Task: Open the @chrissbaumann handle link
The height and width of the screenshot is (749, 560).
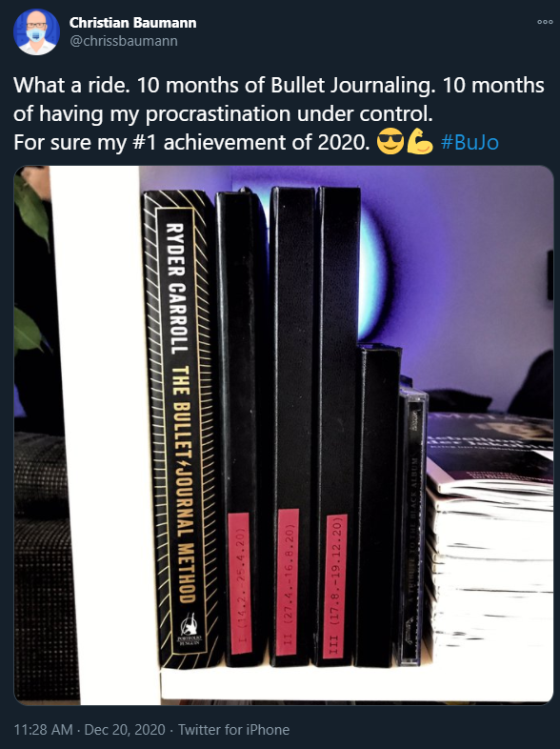Action: click(x=124, y=41)
